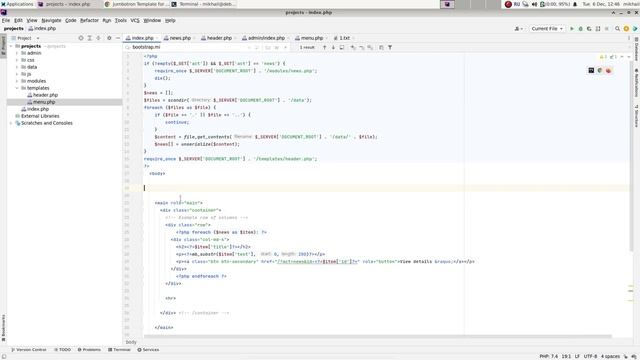Open page in Chrome browser icon
This screenshot has height=360, width=640.
click(x=600, y=70)
